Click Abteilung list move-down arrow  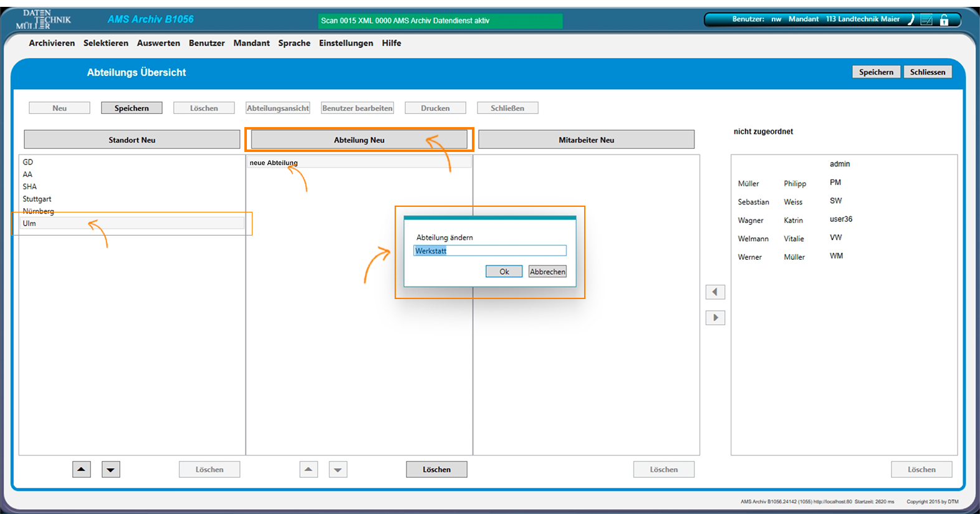tap(338, 469)
